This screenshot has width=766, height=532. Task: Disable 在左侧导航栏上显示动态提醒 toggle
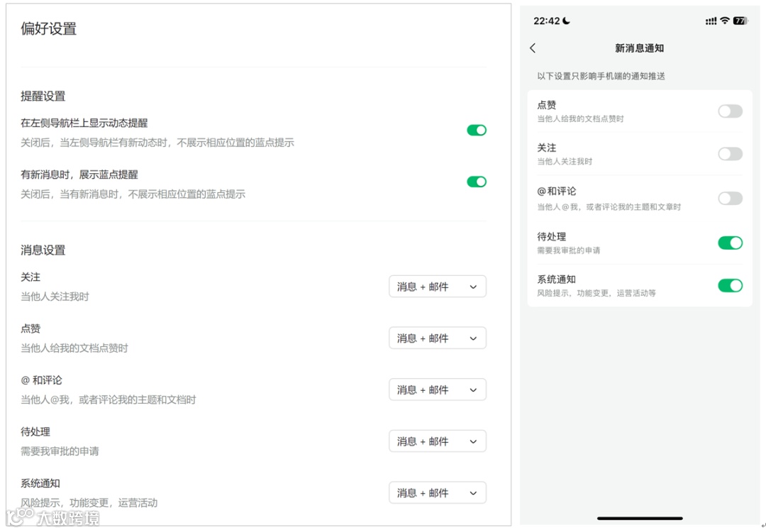[x=476, y=131]
